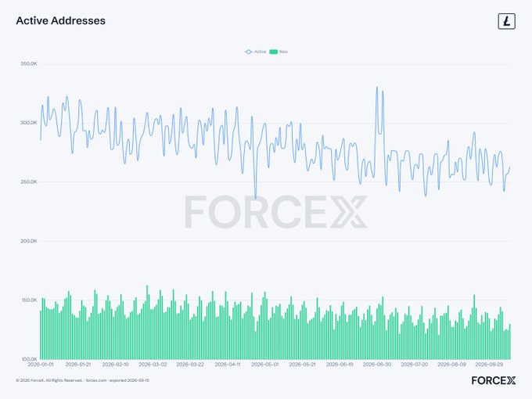Viewport: 532px width, 399px height.
Task: Click the Active Addresses chart title
Action: pos(61,20)
